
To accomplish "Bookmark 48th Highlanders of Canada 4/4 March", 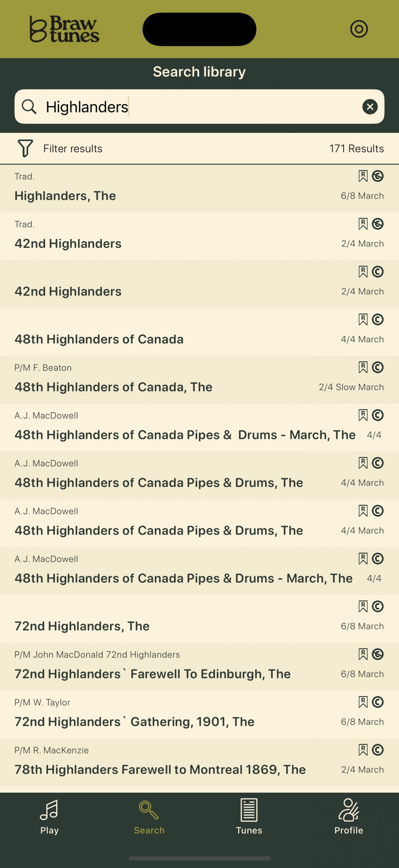I will (x=363, y=319).
